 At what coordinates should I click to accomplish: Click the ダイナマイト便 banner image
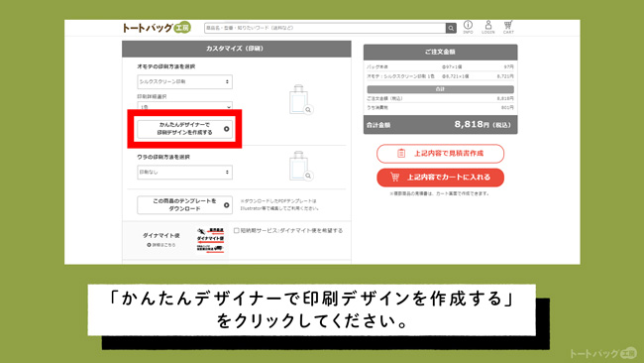210,240
